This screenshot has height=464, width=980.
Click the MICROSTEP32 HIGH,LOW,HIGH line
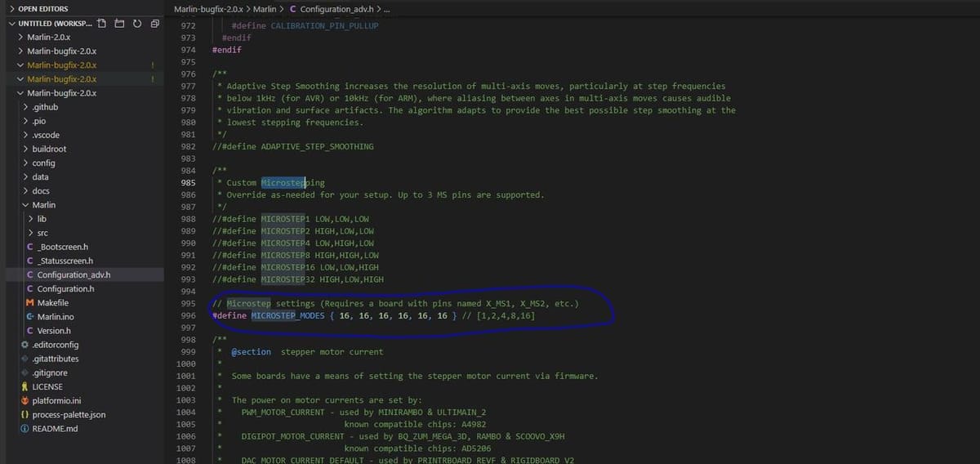[297, 279]
